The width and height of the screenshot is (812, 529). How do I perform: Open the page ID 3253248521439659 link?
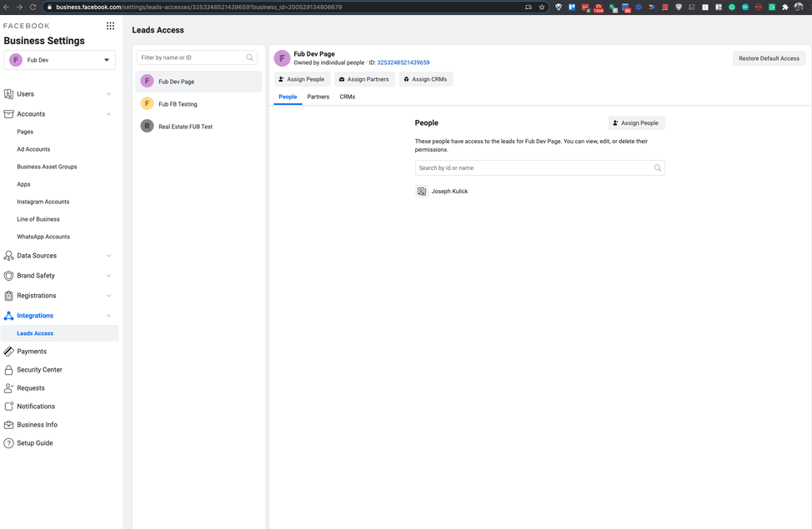click(x=403, y=62)
